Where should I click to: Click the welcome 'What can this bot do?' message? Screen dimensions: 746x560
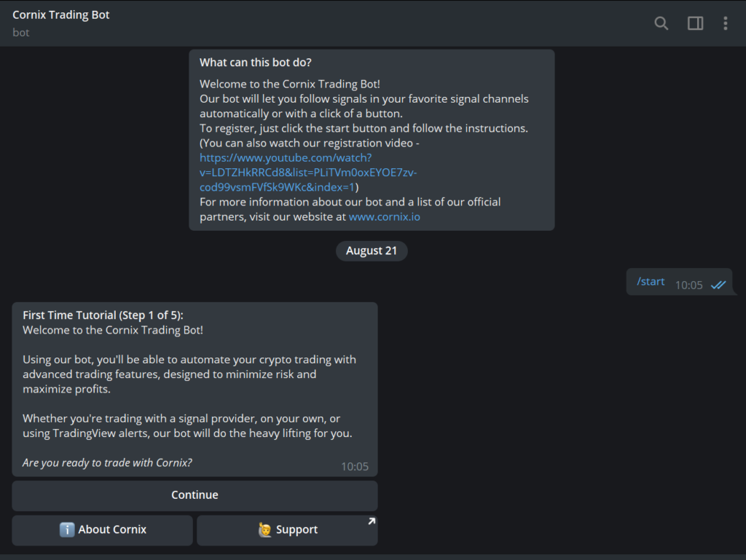(x=372, y=138)
